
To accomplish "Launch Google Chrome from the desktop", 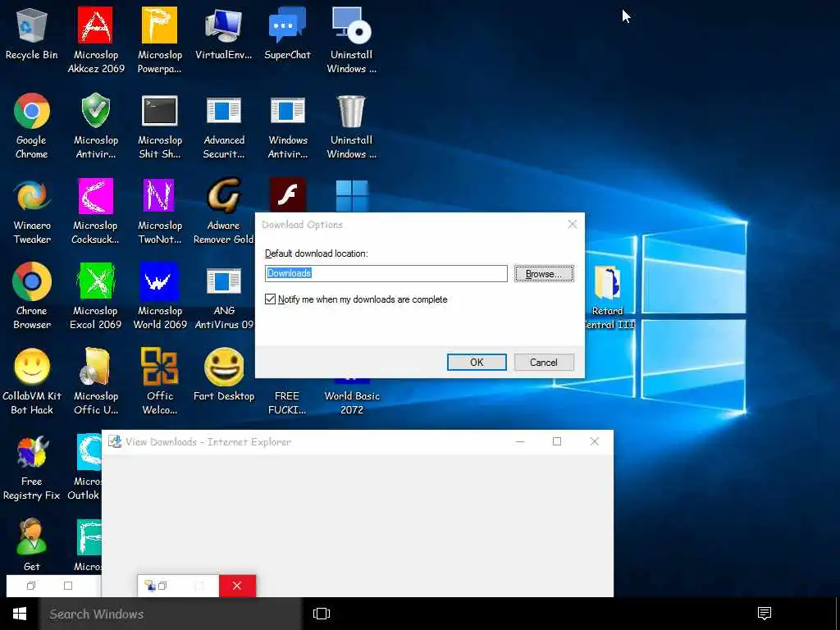I will [32, 126].
